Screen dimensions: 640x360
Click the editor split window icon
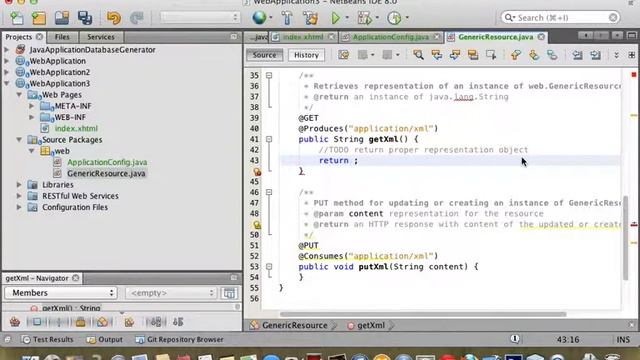tap(631, 55)
